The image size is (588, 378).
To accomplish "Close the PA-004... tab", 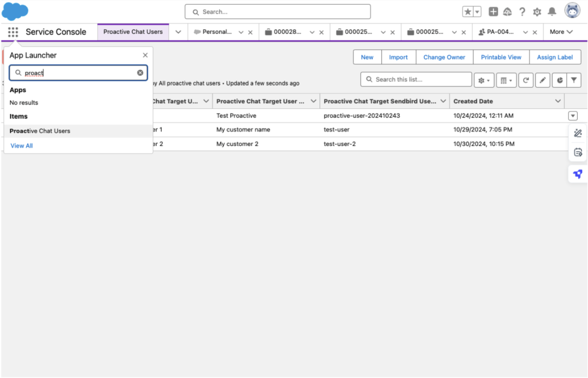I will (x=535, y=32).
